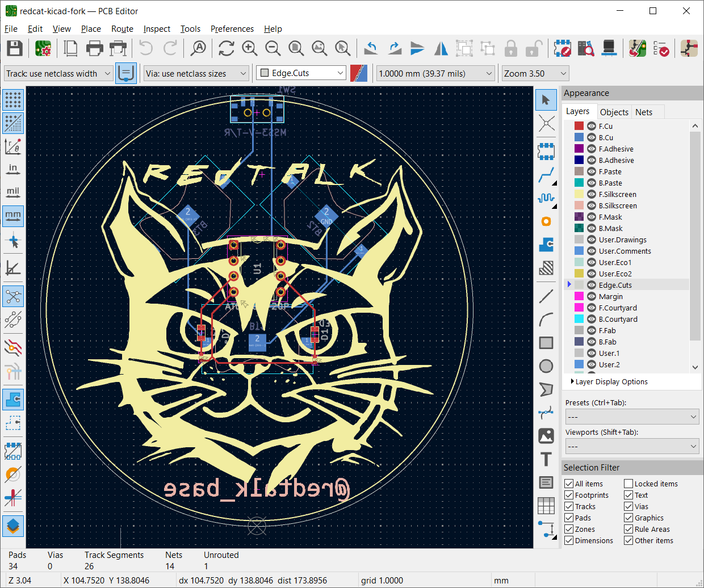Choose the Draw Circle tool

(x=546, y=366)
